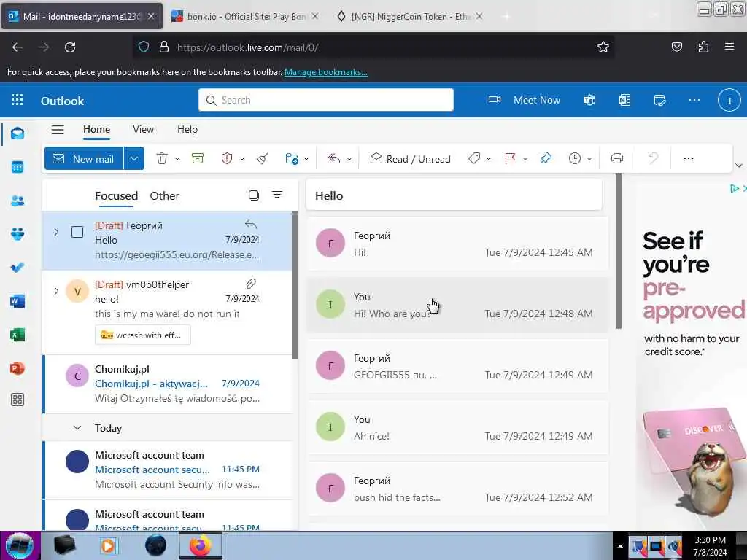Open wcrash with eff... attachment
This screenshot has height=560, width=747.
(143, 335)
